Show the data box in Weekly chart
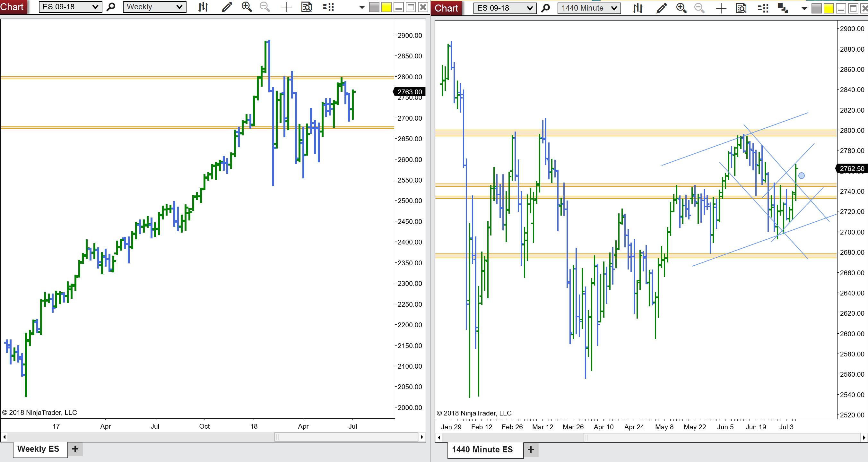Viewport: 868px width, 462px height. [306, 7]
